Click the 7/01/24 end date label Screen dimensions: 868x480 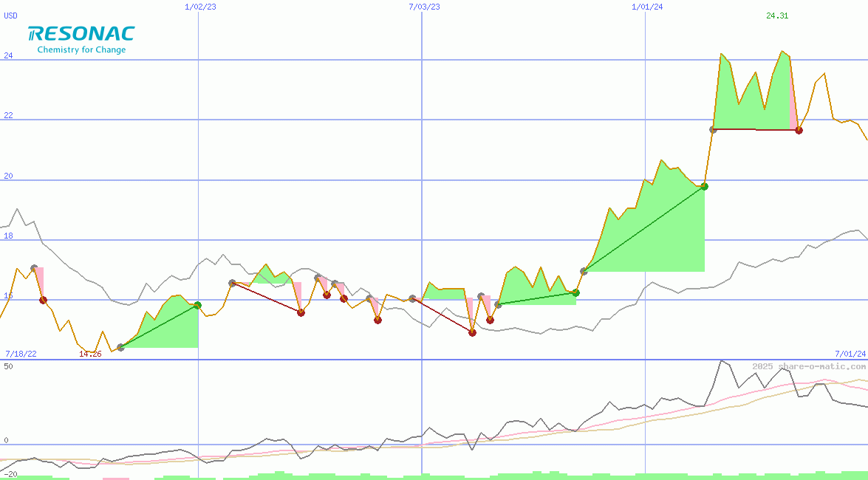pos(850,353)
